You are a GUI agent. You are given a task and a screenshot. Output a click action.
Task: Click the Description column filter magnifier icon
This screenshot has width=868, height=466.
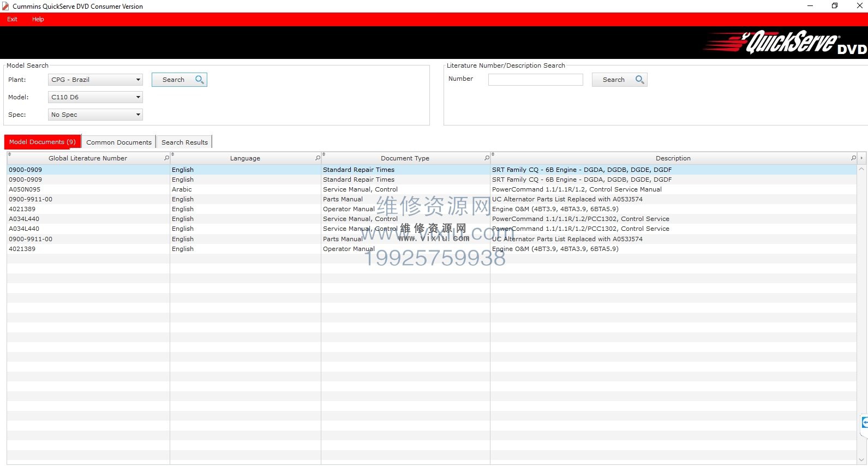click(x=854, y=158)
